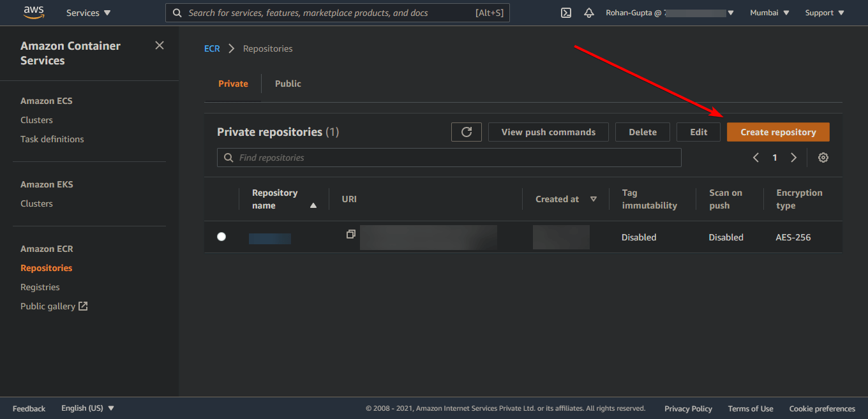Open the blurred repository name link
The width and height of the screenshot is (868, 419).
coord(270,239)
